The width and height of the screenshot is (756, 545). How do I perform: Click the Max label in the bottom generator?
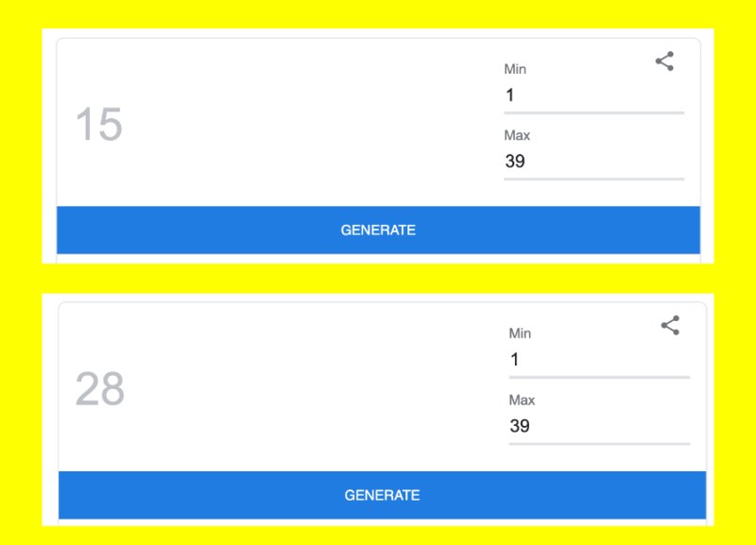coord(522,400)
